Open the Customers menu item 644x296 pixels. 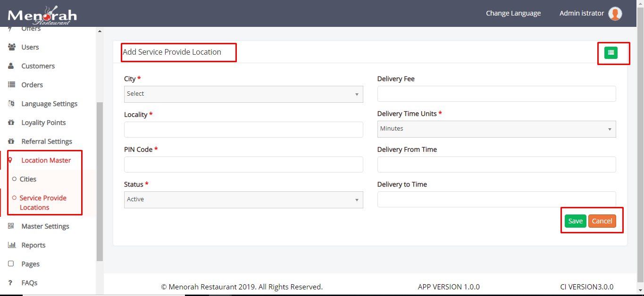pyautogui.click(x=38, y=66)
